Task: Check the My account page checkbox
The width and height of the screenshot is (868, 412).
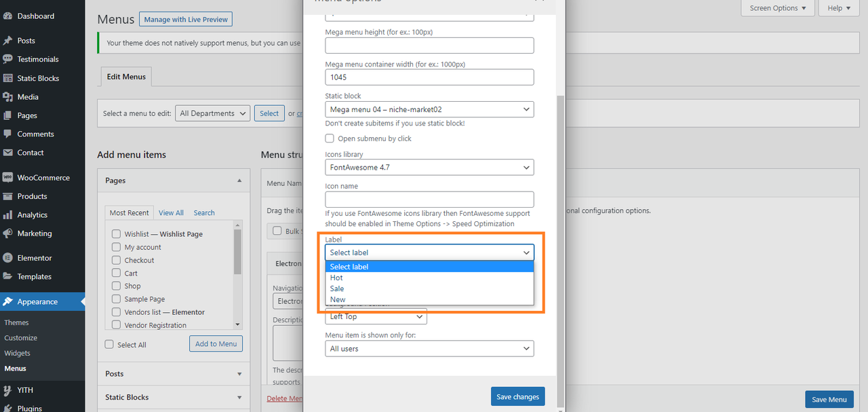Action: tap(117, 247)
